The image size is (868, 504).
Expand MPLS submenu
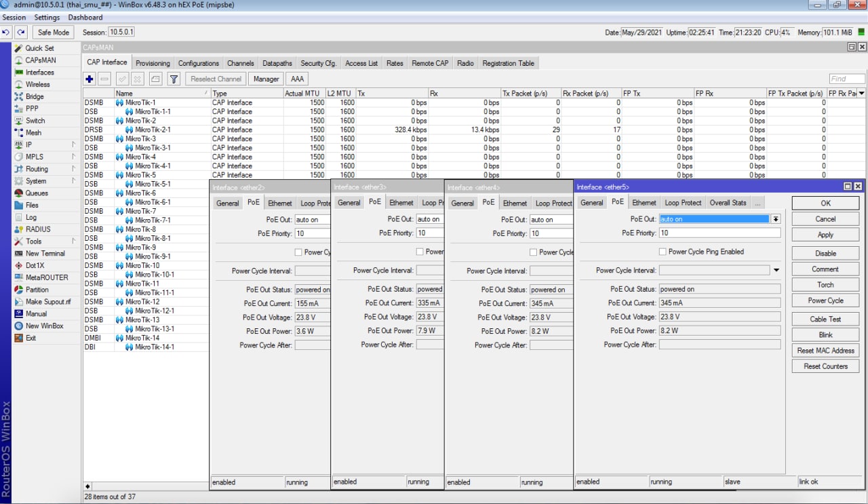(x=73, y=157)
